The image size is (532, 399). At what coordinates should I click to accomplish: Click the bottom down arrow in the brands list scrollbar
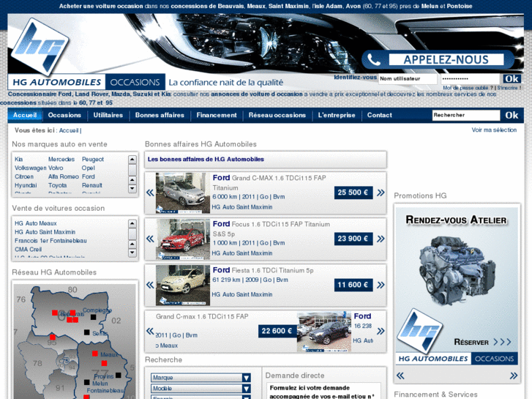click(x=132, y=188)
